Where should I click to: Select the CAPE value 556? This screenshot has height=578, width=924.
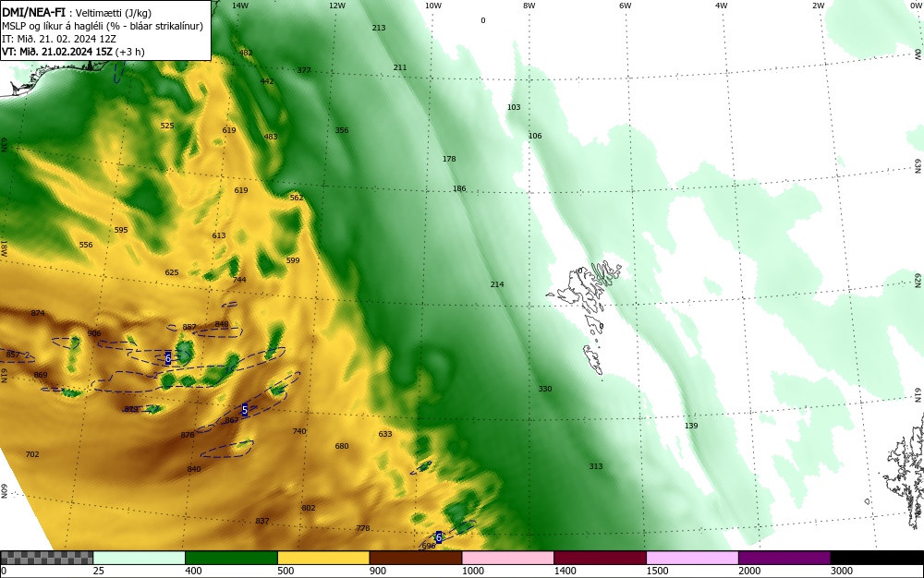pos(86,245)
